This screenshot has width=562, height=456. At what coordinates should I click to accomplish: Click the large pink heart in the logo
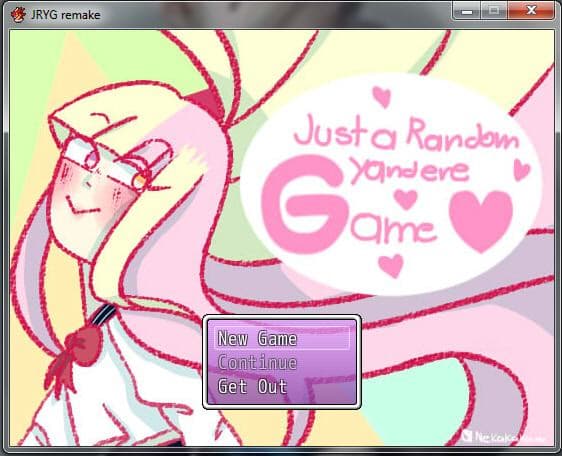point(481,220)
